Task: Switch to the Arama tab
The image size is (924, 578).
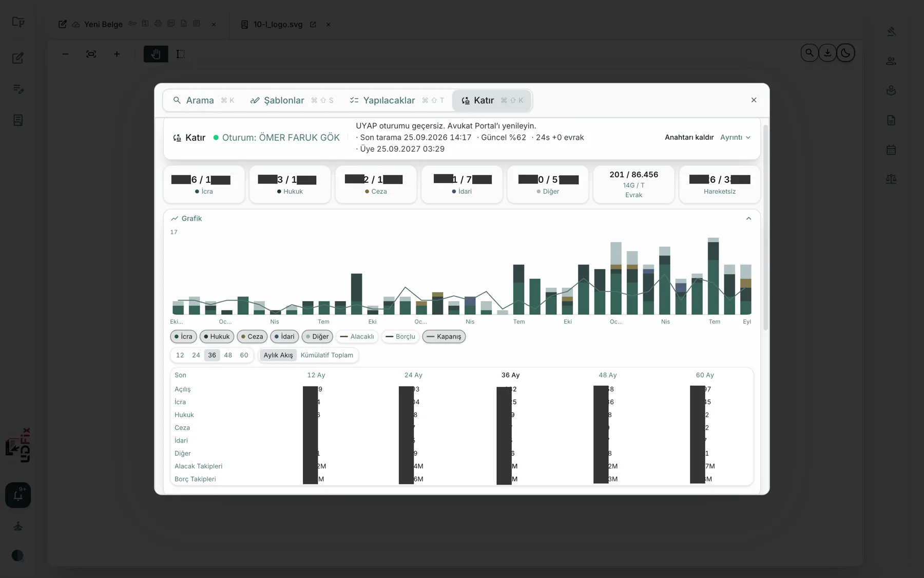Action: 204,100
